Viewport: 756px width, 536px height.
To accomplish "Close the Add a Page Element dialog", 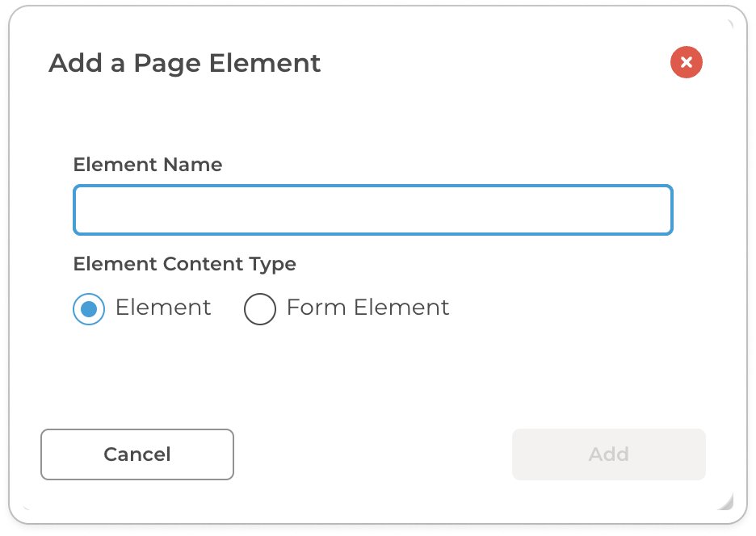I will 686,63.
